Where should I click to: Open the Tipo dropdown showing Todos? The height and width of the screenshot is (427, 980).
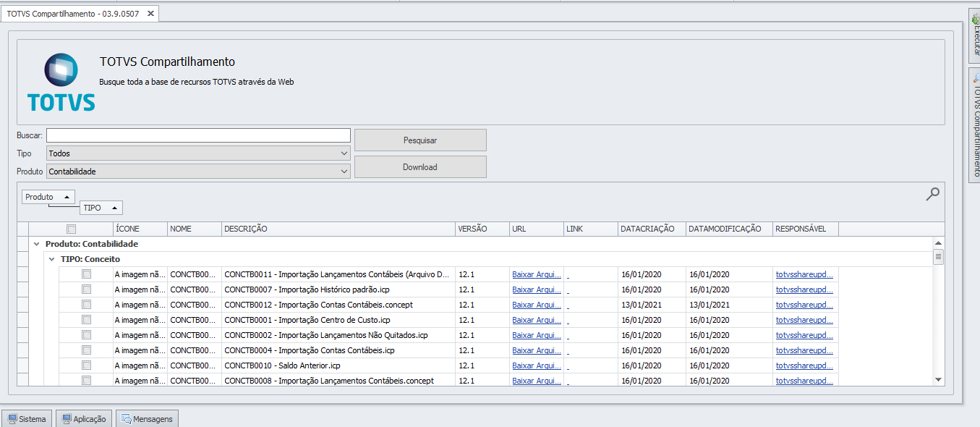pyautogui.click(x=198, y=153)
